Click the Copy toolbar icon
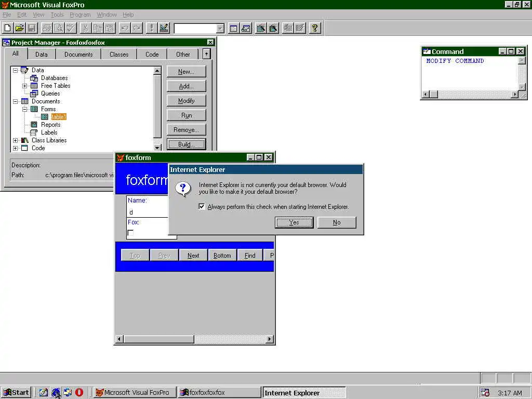The image size is (532, 399). [98, 28]
